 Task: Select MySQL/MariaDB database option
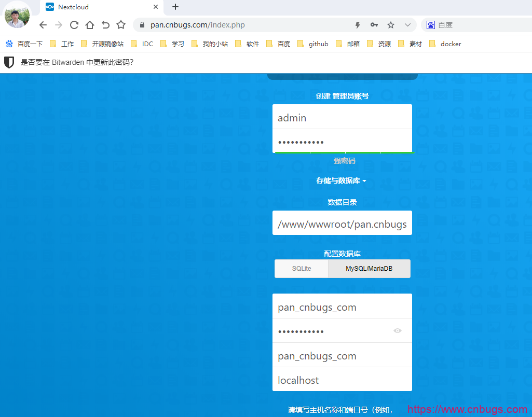point(369,269)
